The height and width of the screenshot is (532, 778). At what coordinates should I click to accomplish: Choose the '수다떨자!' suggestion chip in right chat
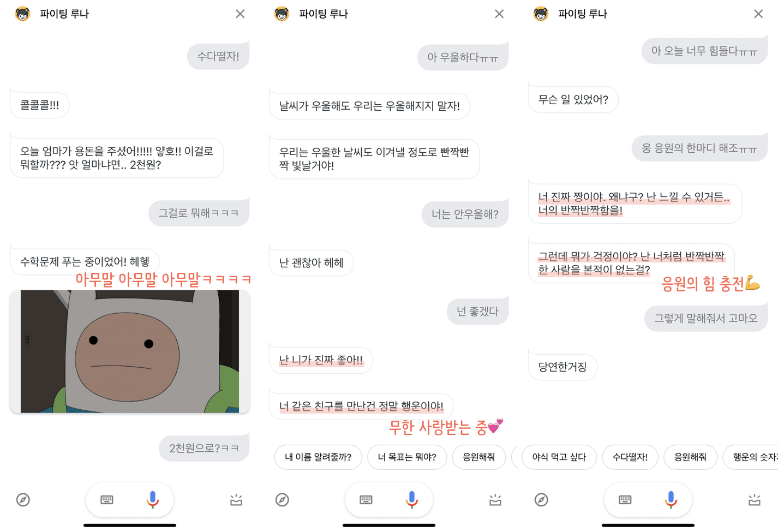tap(630, 457)
